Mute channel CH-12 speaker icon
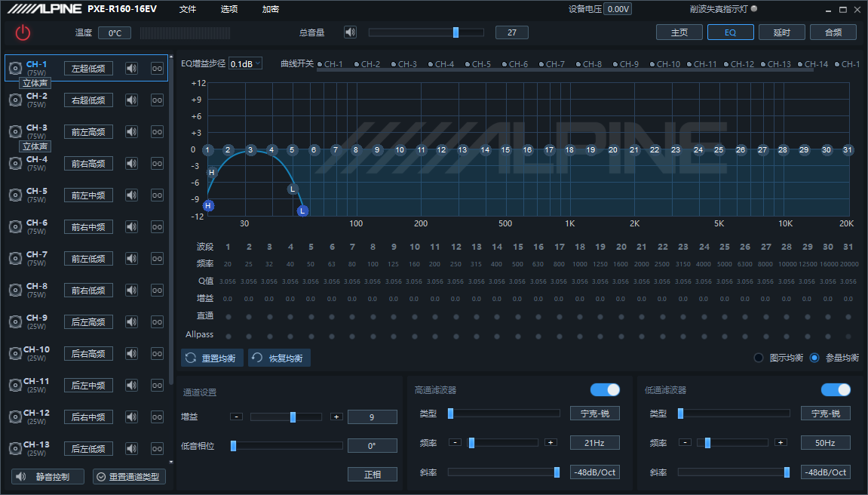This screenshot has height=495, width=868. (132, 417)
